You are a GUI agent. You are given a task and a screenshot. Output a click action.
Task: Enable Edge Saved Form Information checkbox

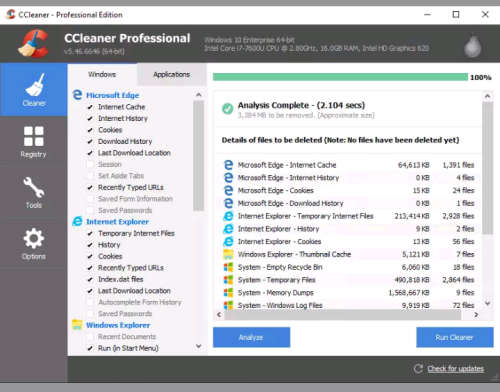[90, 199]
